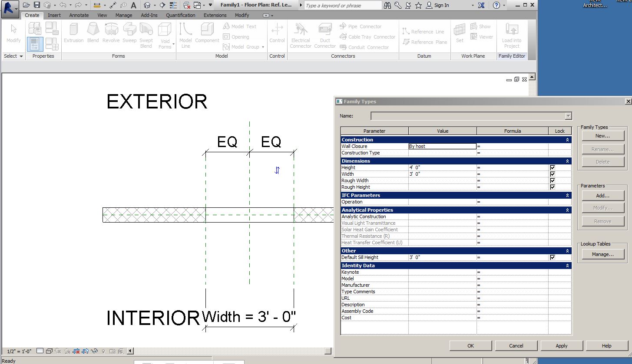Screen dimensions: 632x364
Task: Collapse the Other parameter group
Action: 567,251
